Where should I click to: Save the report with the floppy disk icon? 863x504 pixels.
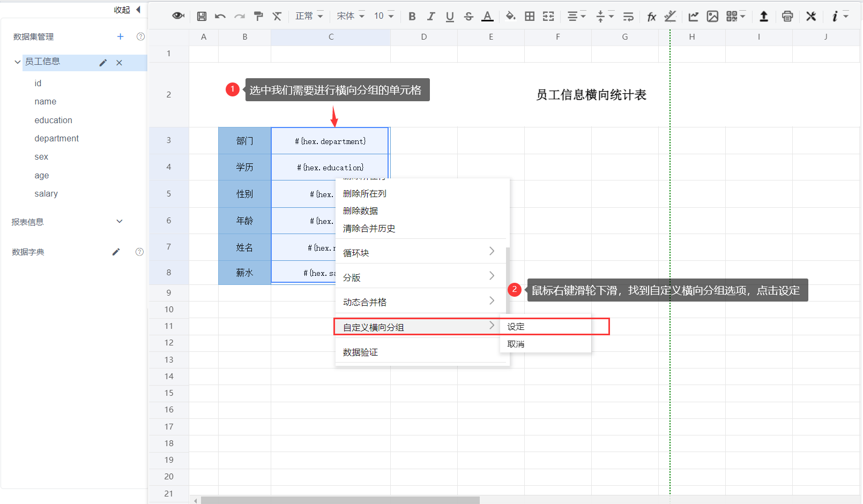202,16
